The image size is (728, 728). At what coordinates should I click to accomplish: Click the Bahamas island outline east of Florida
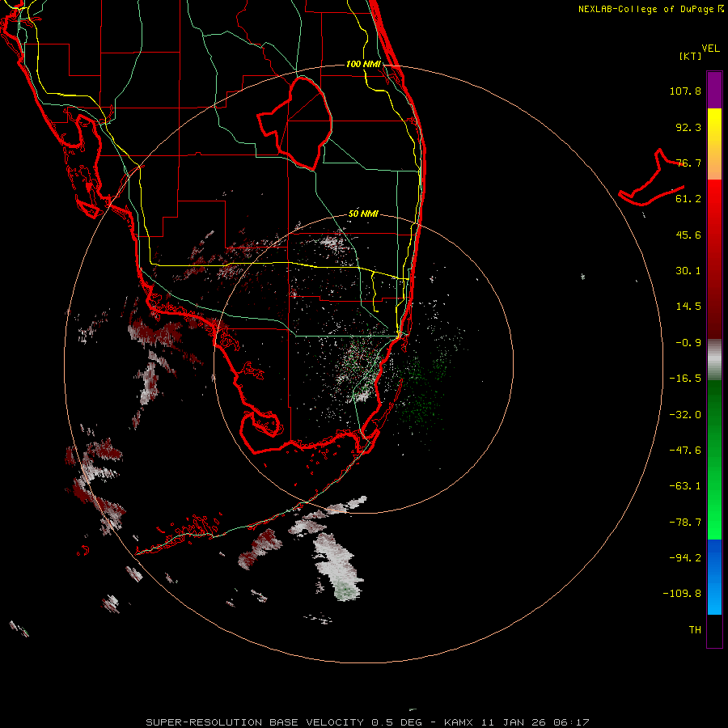pyautogui.click(x=651, y=178)
